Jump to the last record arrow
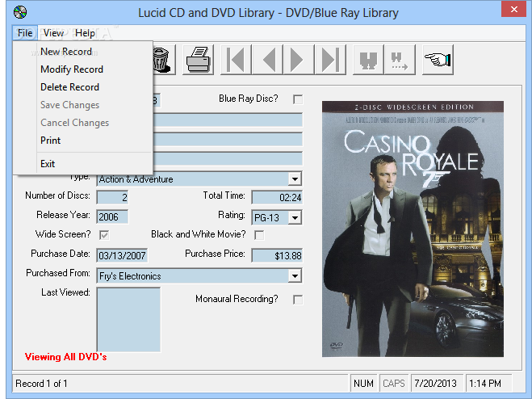The width and height of the screenshot is (532, 399). point(330,60)
